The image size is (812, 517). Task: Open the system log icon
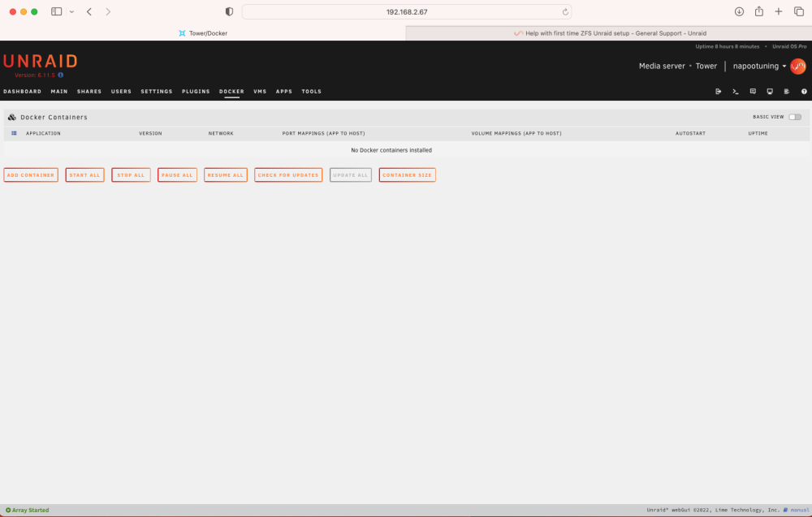(787, 92)
